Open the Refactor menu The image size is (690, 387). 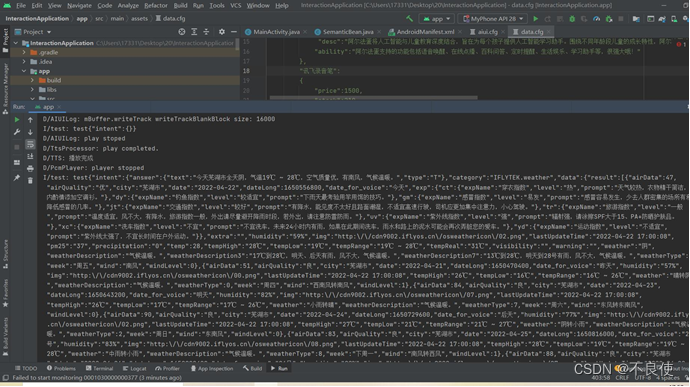tap(156, 6)
